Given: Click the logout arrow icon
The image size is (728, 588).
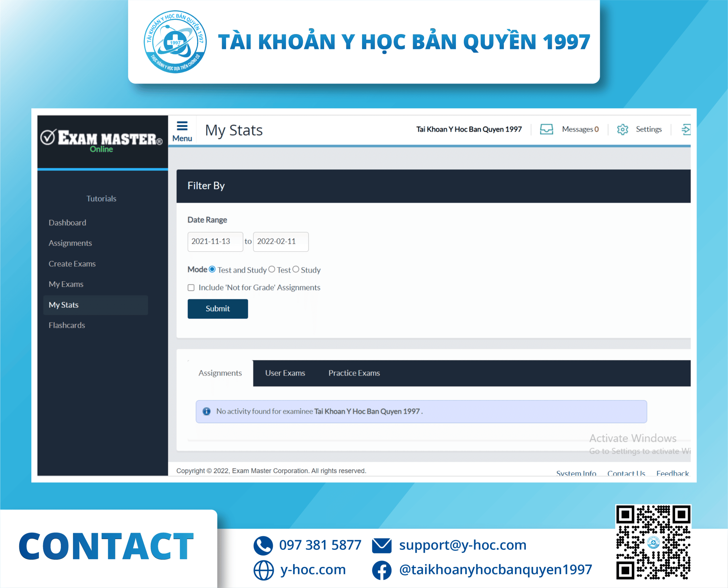Looking at the screenshot, I should pos(686,129).
